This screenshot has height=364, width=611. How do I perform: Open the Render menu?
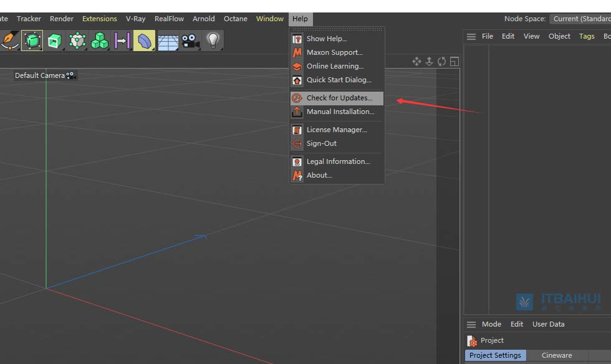(62, 19)
